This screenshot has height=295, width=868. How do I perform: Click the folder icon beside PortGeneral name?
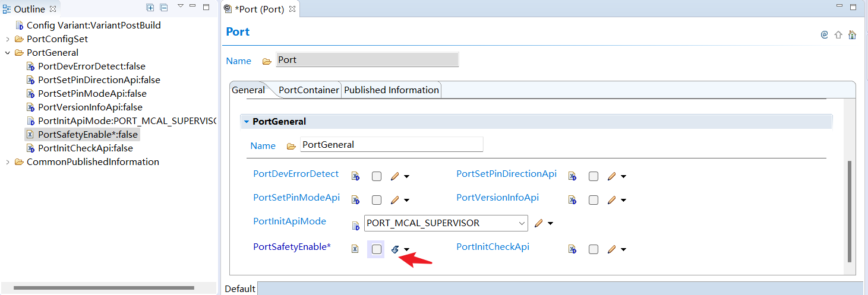click(x=291, y=146)
